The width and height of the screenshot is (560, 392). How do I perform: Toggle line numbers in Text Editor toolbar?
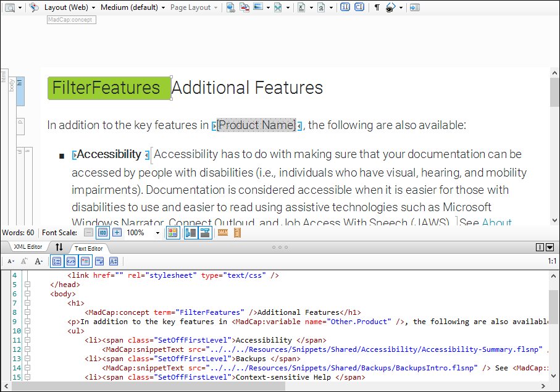57,261
